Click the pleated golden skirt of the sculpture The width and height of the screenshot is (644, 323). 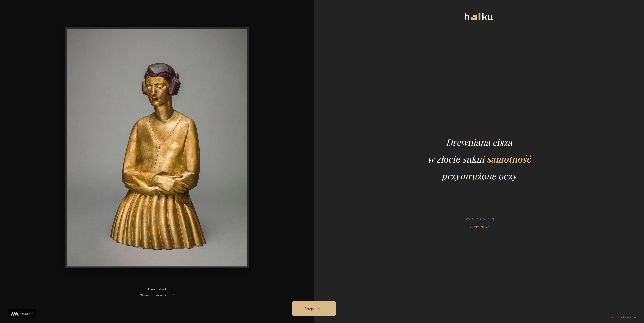(158, 220)
